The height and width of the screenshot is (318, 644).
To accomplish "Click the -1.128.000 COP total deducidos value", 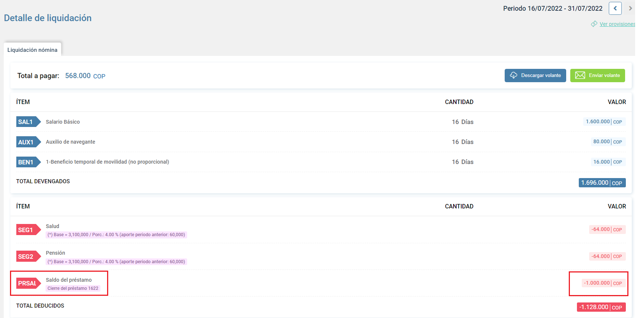I will [601, 307].
